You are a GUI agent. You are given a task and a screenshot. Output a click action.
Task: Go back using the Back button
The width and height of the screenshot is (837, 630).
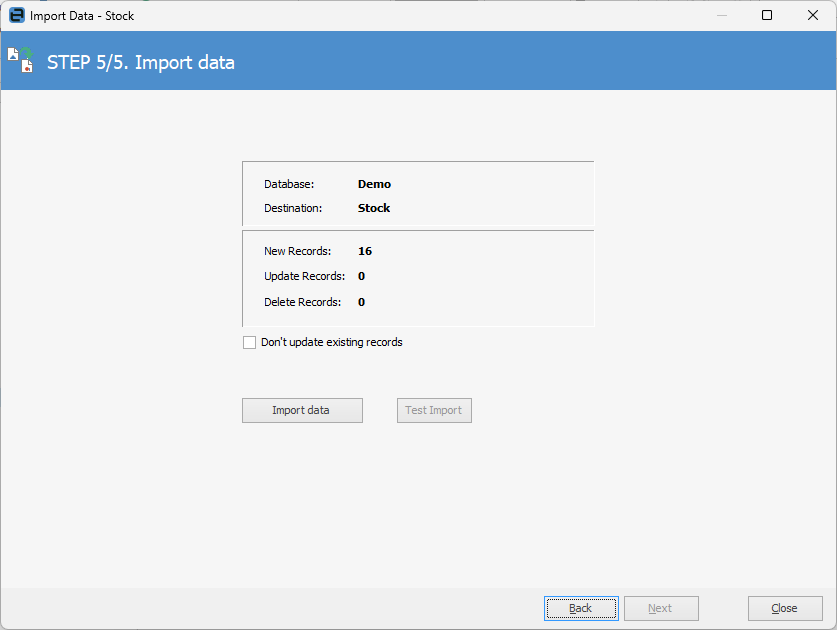coord(581,608)
